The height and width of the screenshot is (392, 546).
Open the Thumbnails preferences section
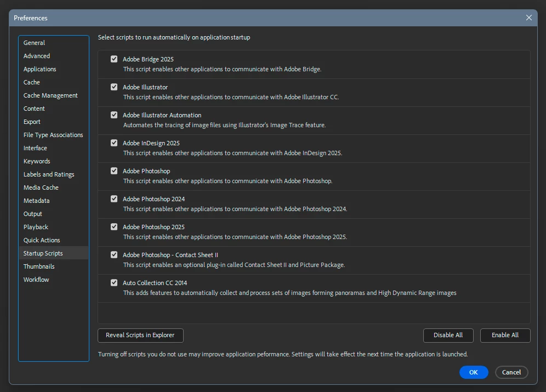54,266
